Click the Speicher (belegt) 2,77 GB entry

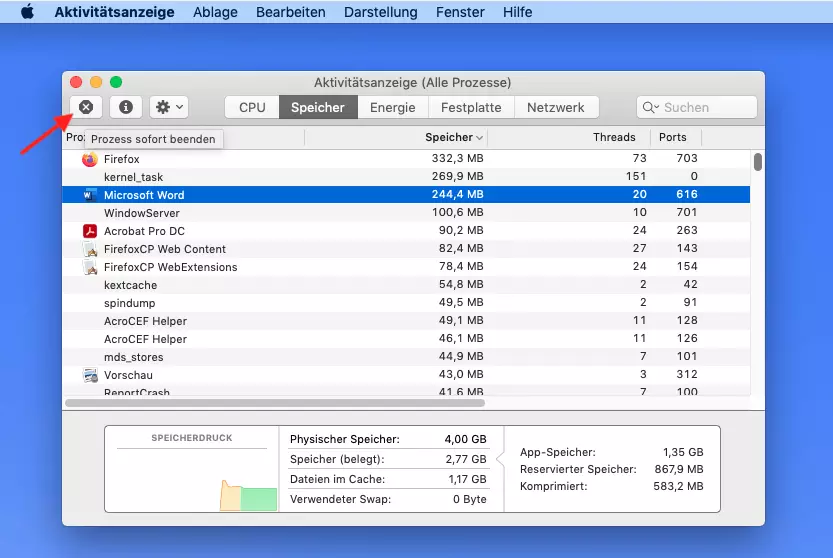[x=388, y=459]
